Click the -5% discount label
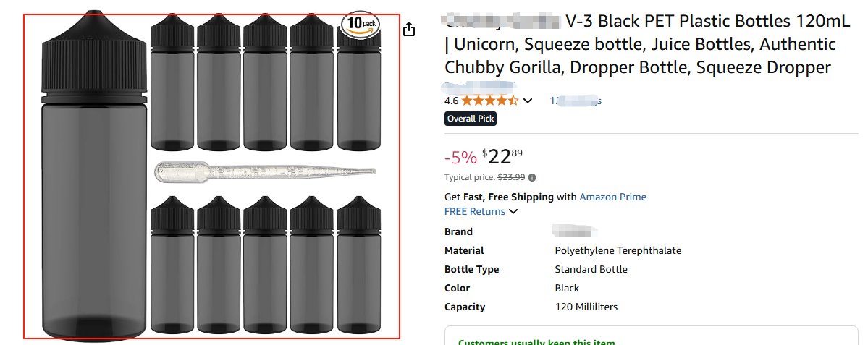Viewport: 868px width, 345px height. tap(460, 157)
